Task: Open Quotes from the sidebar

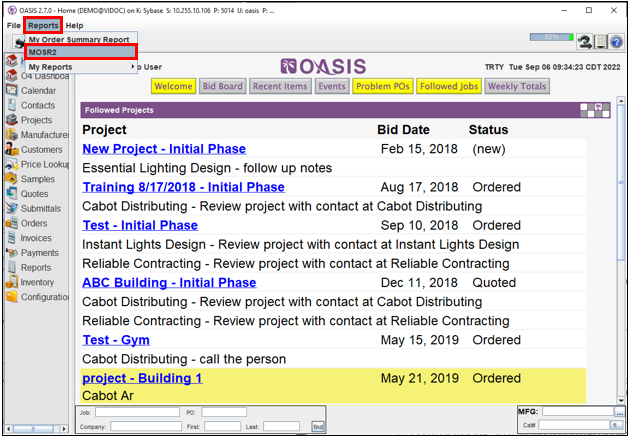Action: pos(27,194)
